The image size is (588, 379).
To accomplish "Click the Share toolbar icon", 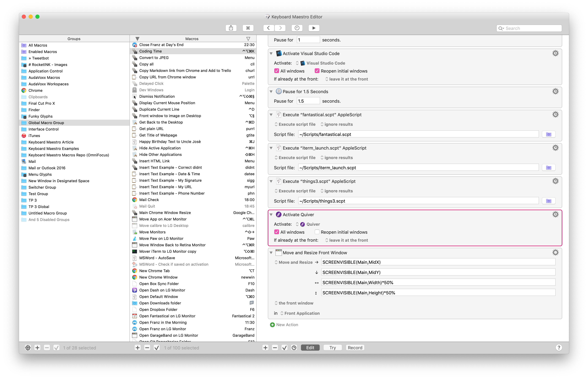I will [x=231, y=28].
